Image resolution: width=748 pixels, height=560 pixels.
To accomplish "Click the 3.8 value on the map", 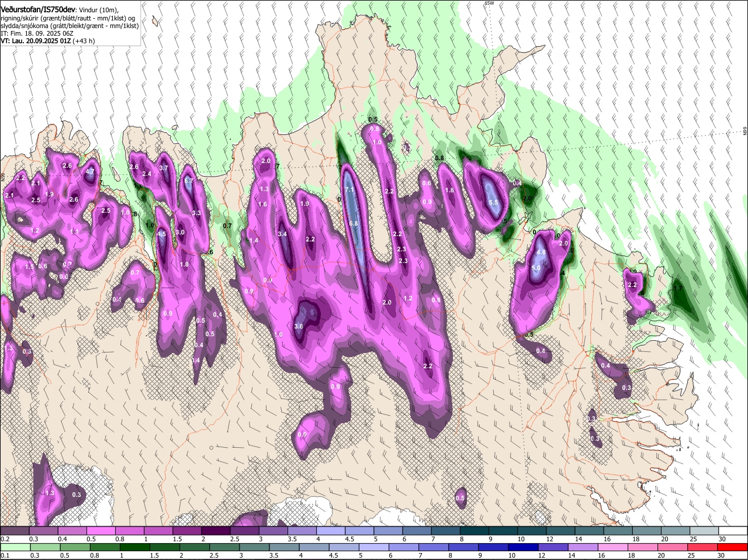I will (x=299, y=326).
